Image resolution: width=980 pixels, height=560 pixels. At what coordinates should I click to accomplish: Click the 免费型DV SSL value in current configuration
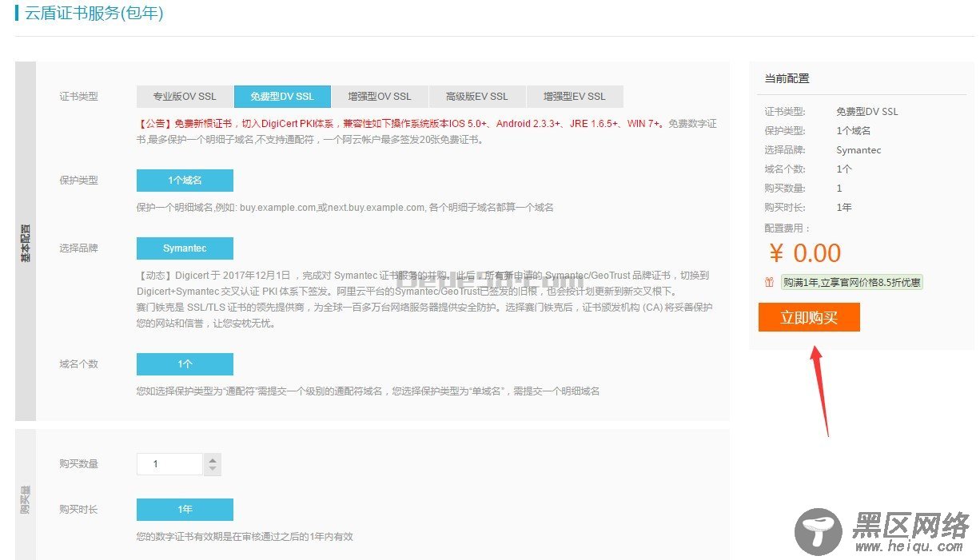(x=867, y=112)
